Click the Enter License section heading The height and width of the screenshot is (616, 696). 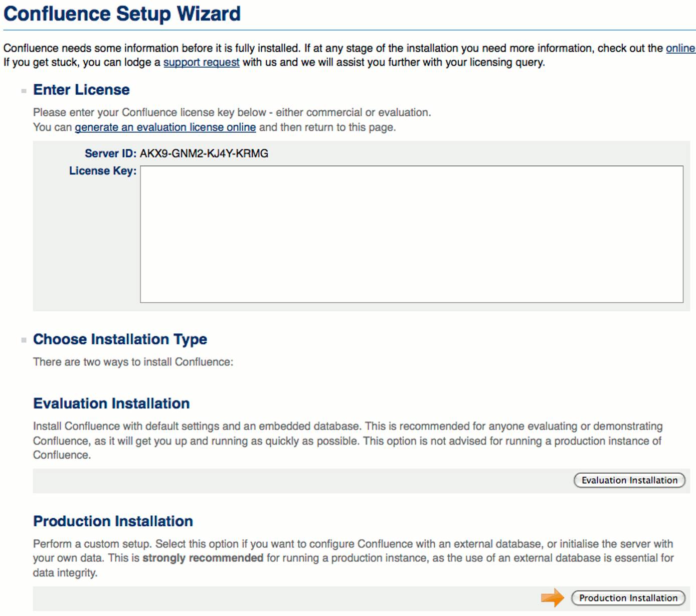click(x=80, y=90)
